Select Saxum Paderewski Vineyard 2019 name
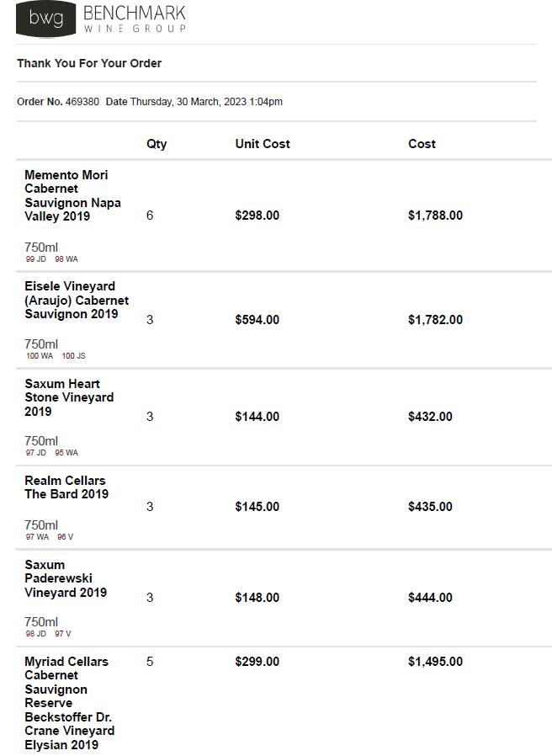552x756 pixels. (66, 578)
